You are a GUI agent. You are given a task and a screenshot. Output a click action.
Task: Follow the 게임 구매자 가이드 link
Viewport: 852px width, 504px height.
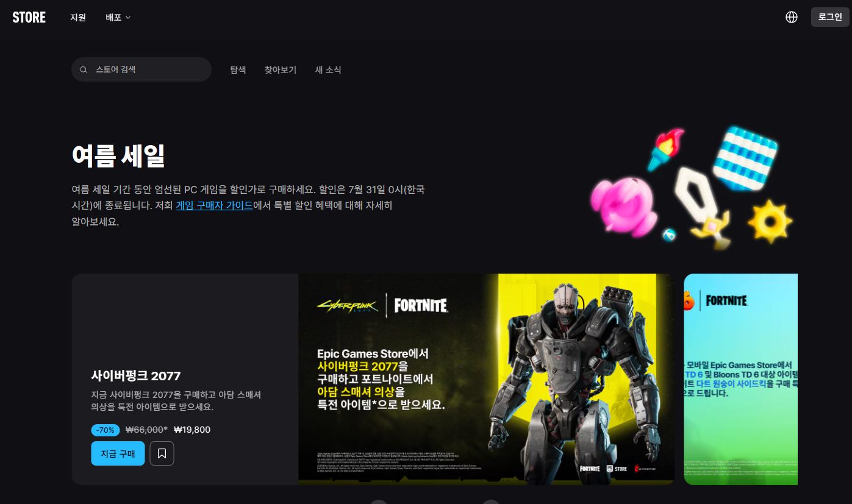(215, 205)
